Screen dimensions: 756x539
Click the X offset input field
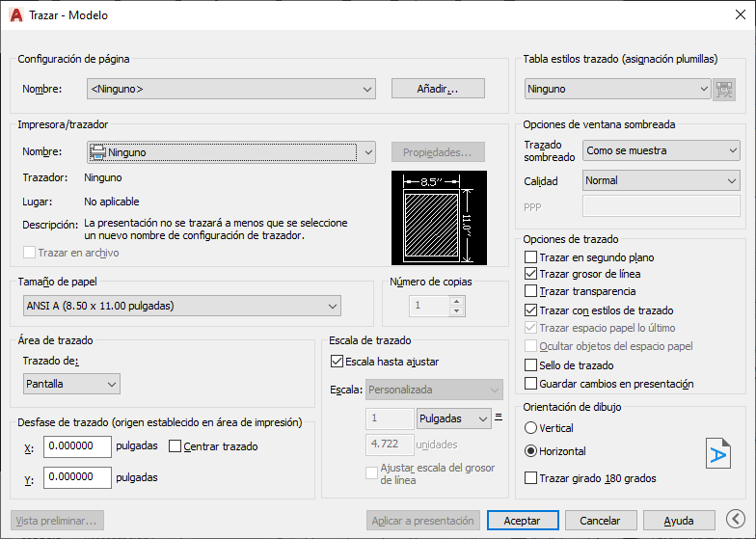(77, 446)
